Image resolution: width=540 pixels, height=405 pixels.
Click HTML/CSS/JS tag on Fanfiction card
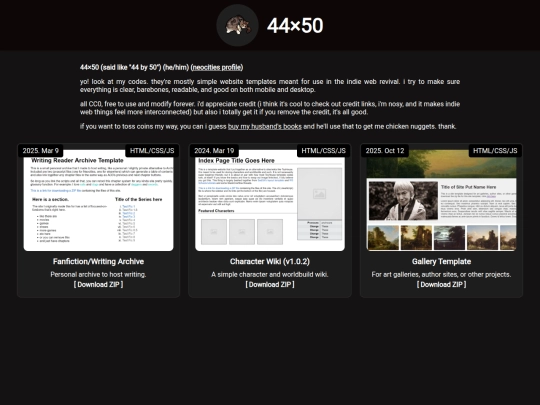[x=152, y=150]
